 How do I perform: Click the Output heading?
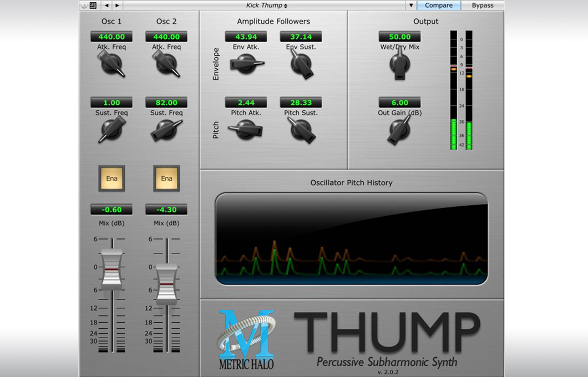coord(425,22)
